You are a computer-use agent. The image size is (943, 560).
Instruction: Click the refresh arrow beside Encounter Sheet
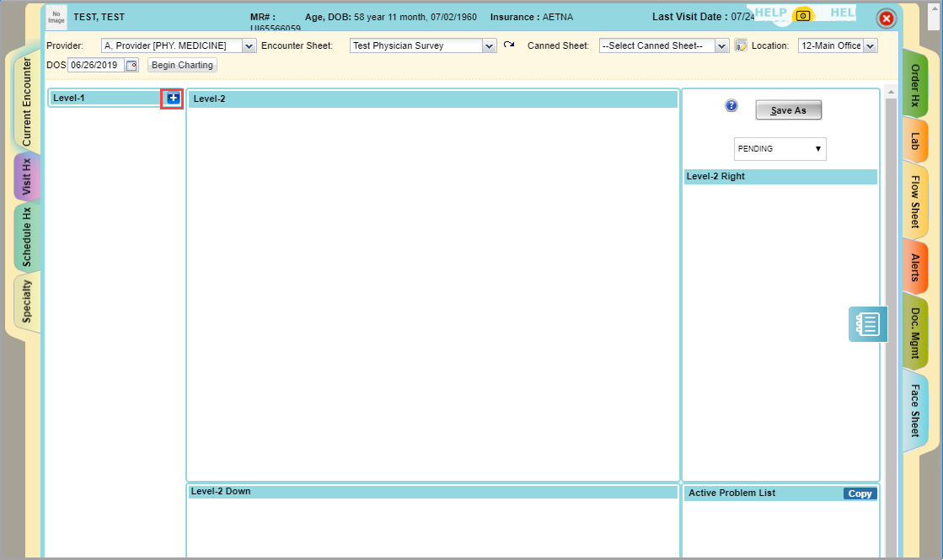coord(509,45)
